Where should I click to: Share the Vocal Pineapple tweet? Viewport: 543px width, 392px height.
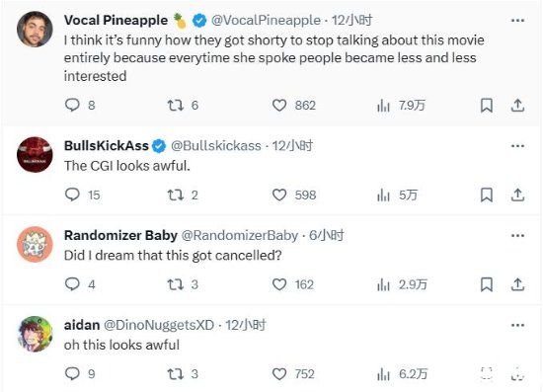517,106
